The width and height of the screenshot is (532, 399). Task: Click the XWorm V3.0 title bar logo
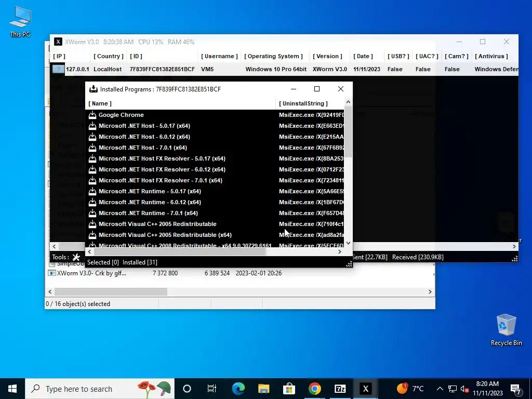(58, 42)
